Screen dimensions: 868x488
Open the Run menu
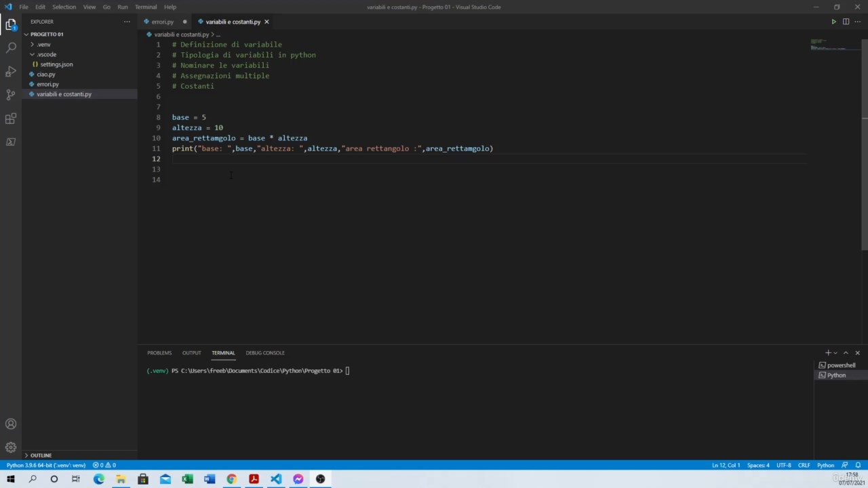[123, 7]
